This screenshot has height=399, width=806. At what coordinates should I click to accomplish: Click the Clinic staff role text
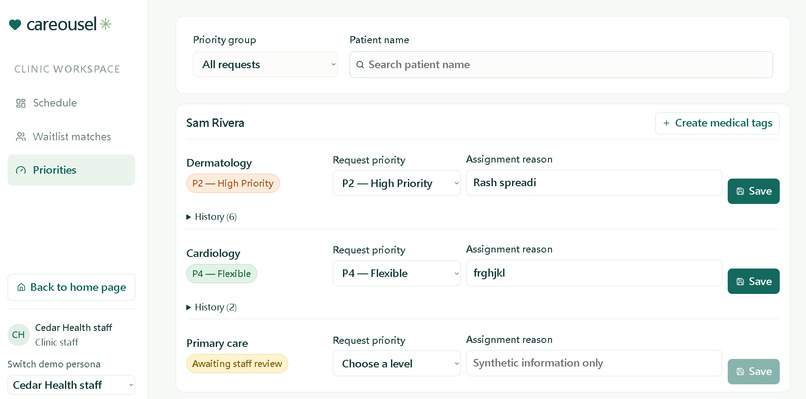[x=57, y=342]
